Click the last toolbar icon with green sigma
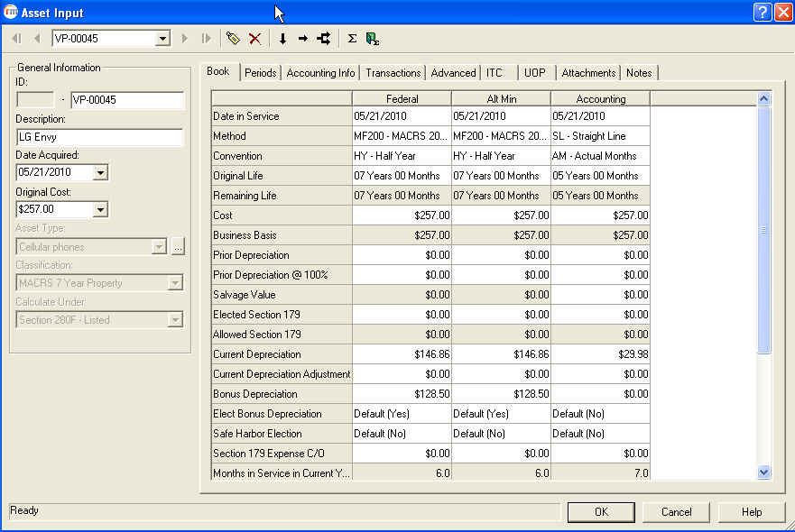Viewport: 795px width, 532px height. (x=372, y=38)
